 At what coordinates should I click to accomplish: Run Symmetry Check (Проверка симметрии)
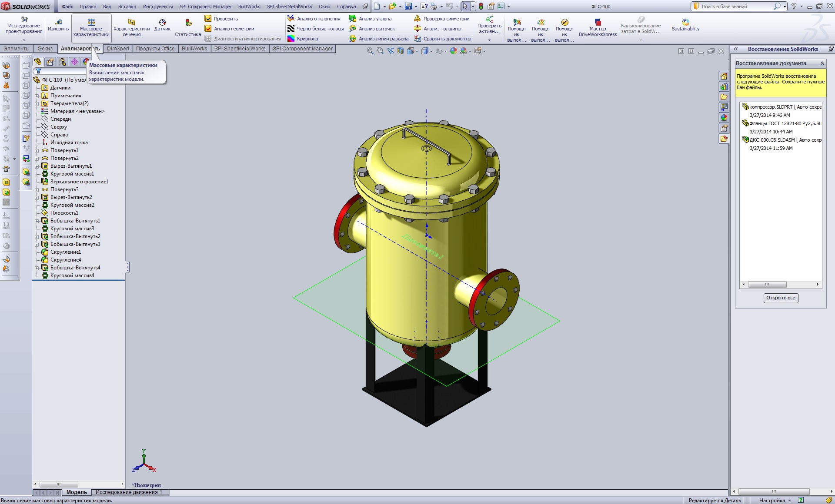pyautogui.click(x=441, y=19)
